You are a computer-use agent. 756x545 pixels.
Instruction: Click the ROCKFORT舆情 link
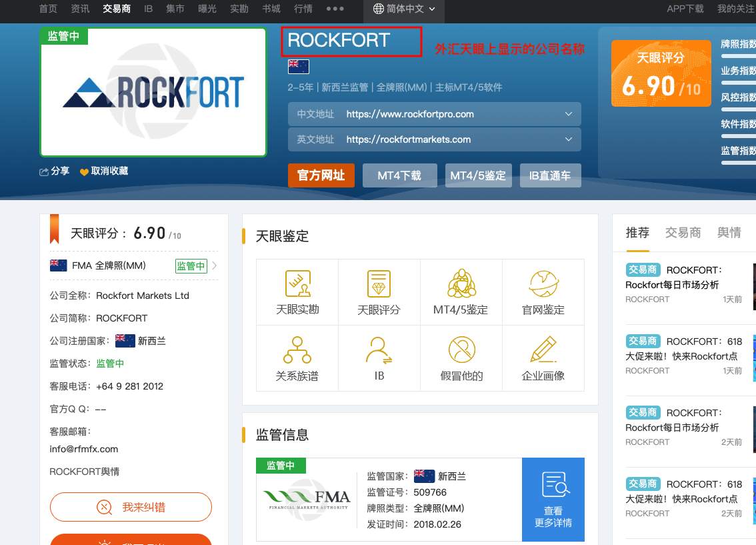tap(85, 472)
